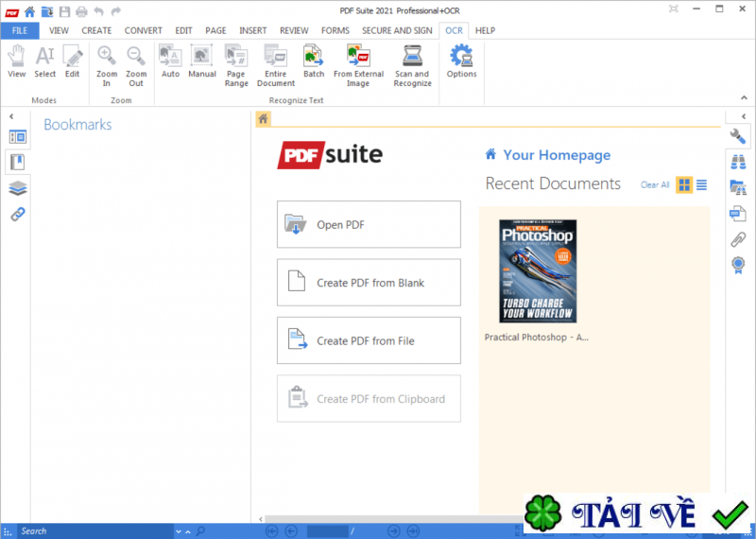Screen dimensions: 756x539
Task: Switch to the VIEW ribbon tab
Action: [59, 30]
